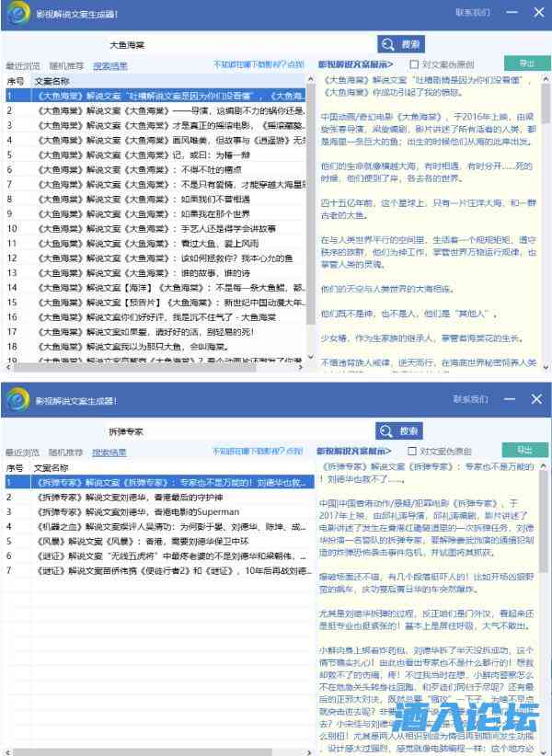The height and width of the screenshot is (756, 552).
Task: Click the app logo in the 拆弹专家 window
Action: tap(17, 400)
